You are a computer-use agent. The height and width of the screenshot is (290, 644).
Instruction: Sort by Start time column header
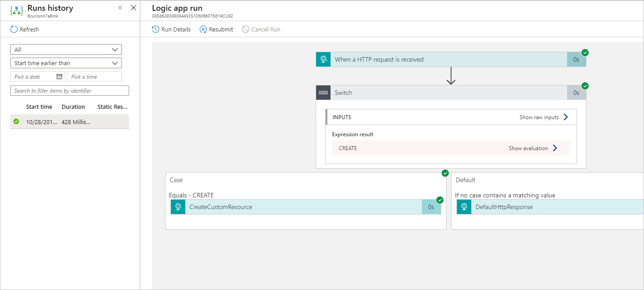coord(39,107)
